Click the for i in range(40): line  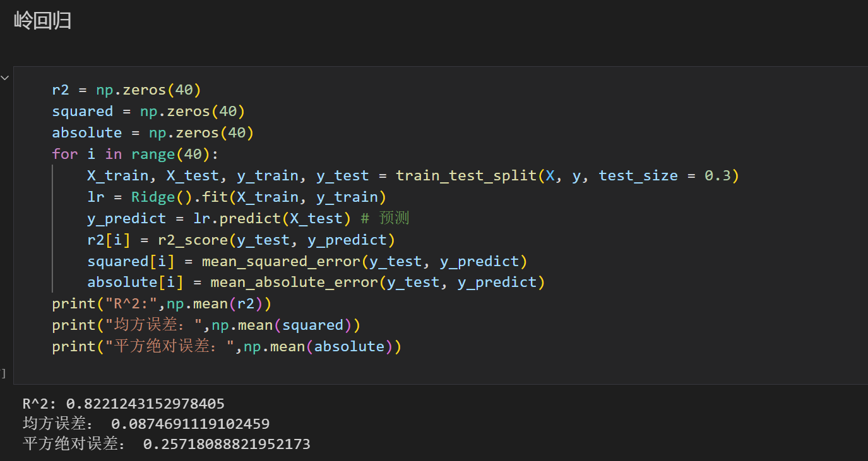tap(135, 155)
